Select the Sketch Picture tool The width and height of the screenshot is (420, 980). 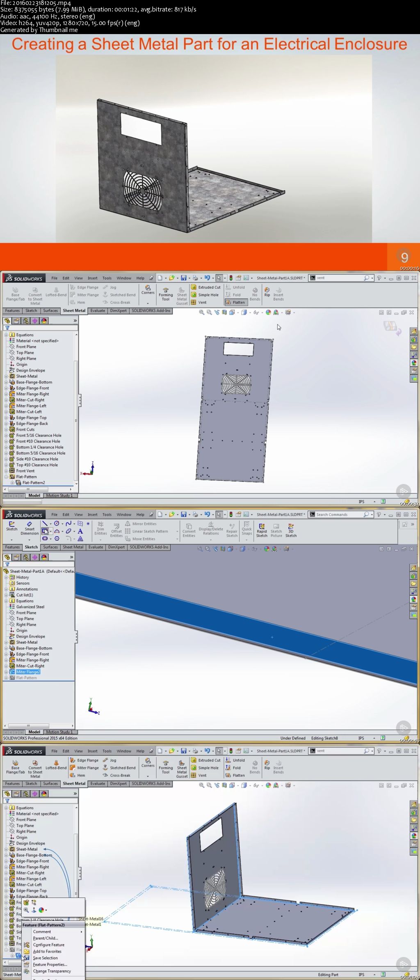[x=276, y=530]
